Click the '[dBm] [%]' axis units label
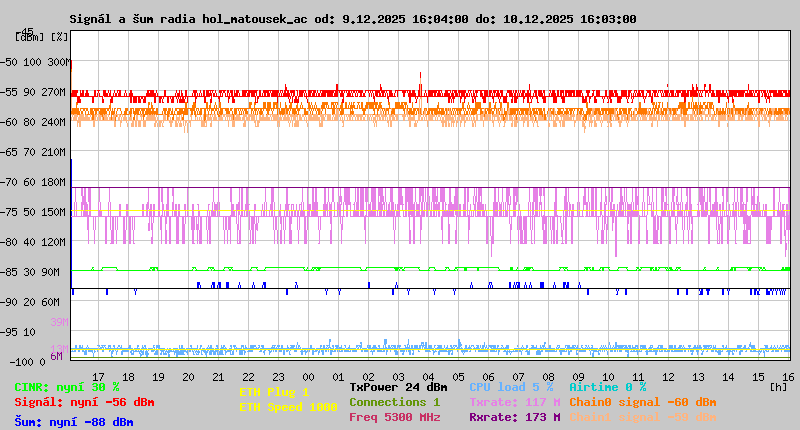This screenshot has height=430, width=800. [x=41, y=37]
